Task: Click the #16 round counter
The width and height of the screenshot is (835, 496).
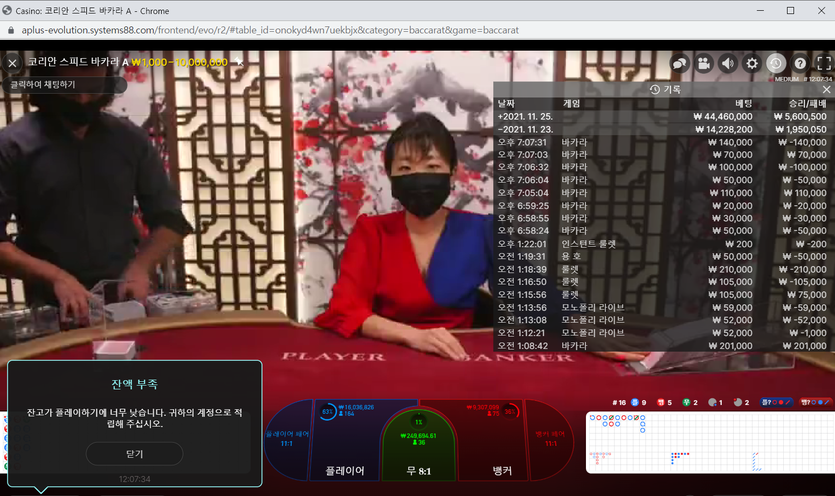Action: click(619, 403)
